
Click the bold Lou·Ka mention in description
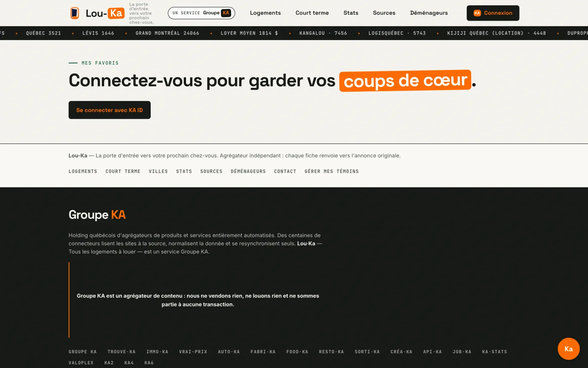click(306, 244)
